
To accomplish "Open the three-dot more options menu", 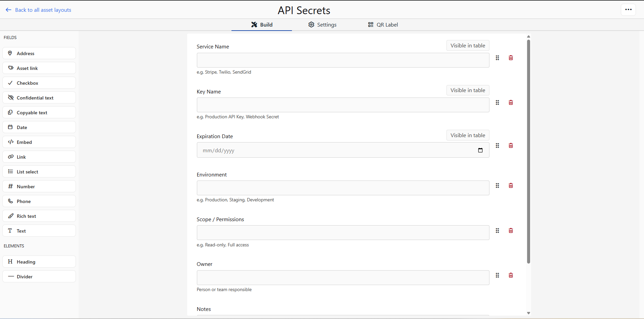I will [628, 10].
